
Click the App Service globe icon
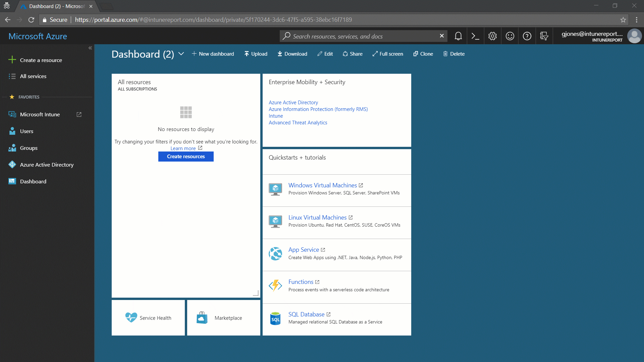tap(275, 254)
